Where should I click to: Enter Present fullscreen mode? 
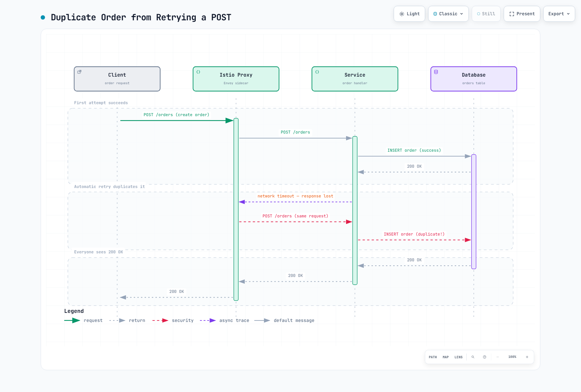pyautogui.click(x=522, y=14)
